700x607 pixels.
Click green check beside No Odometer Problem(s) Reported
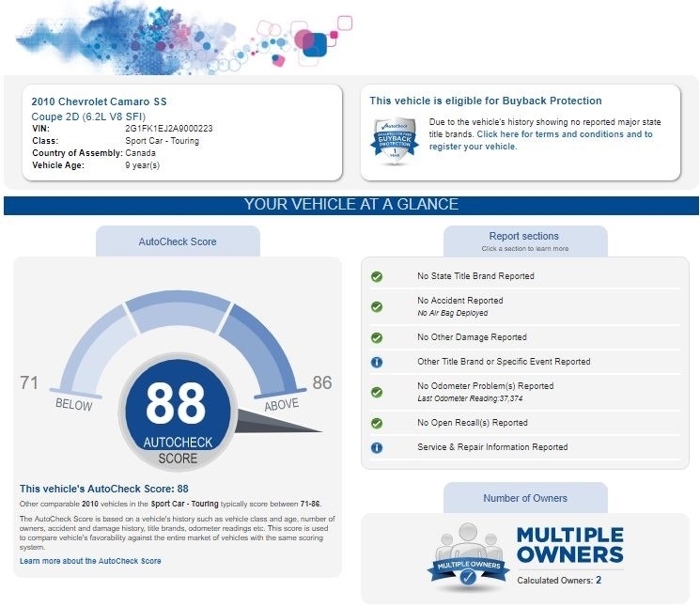[377, 391]
